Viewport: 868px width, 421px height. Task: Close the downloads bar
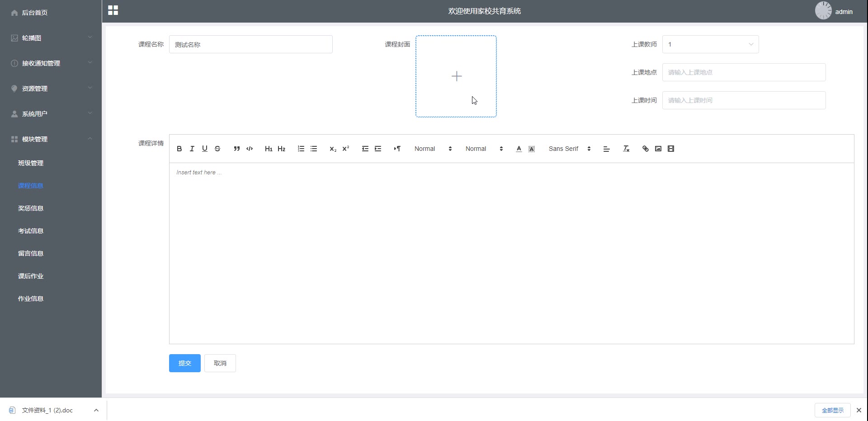tap(859, 410)
